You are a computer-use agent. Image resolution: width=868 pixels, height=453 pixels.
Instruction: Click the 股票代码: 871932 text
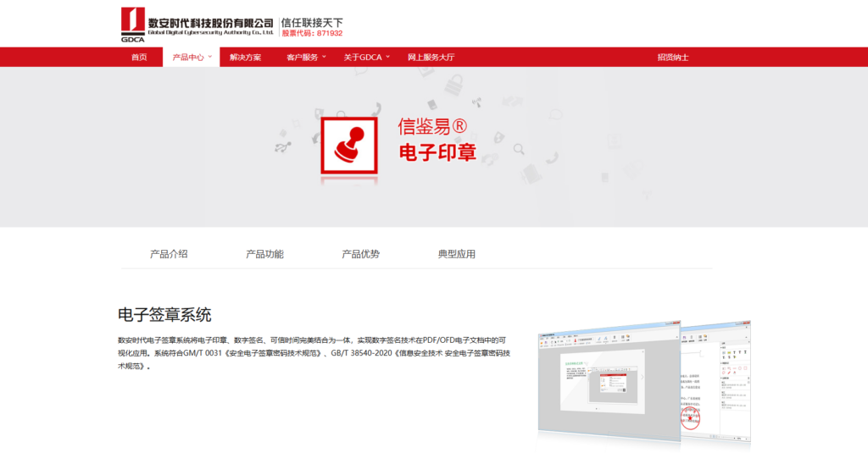[x=312, y=33]
